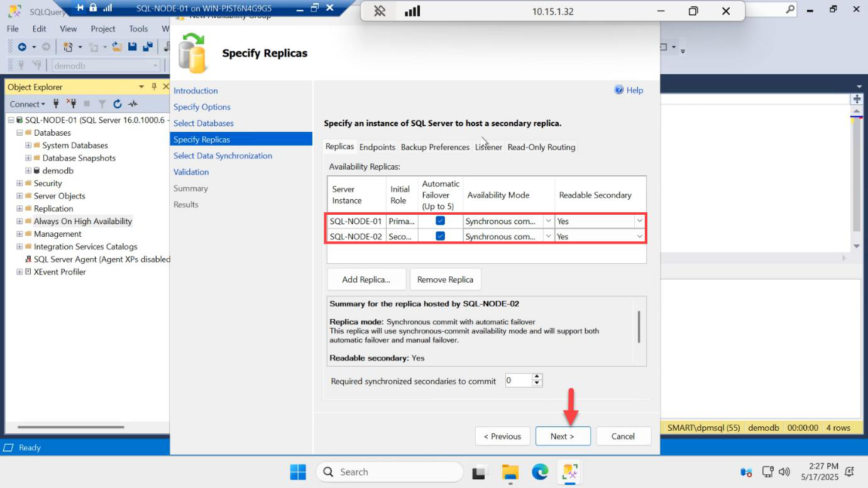
Task: Open File Explorer from the taskbar
Action: 510,472
